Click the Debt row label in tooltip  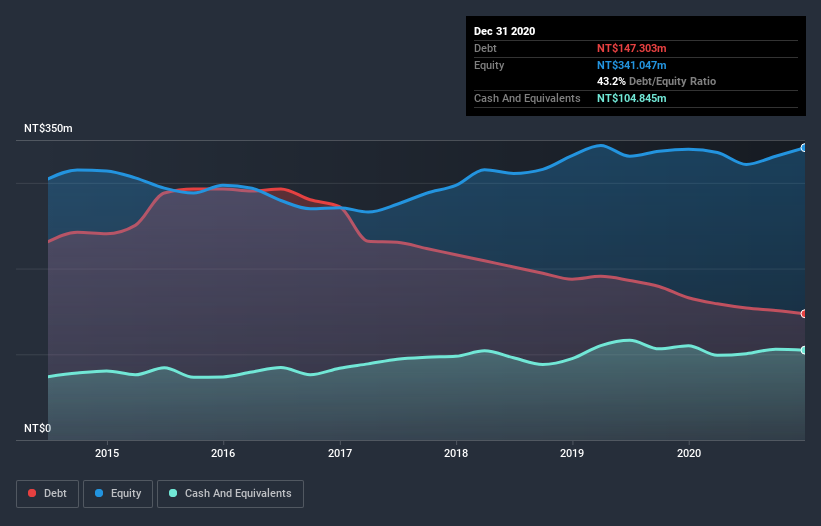[x=485, y=48]
